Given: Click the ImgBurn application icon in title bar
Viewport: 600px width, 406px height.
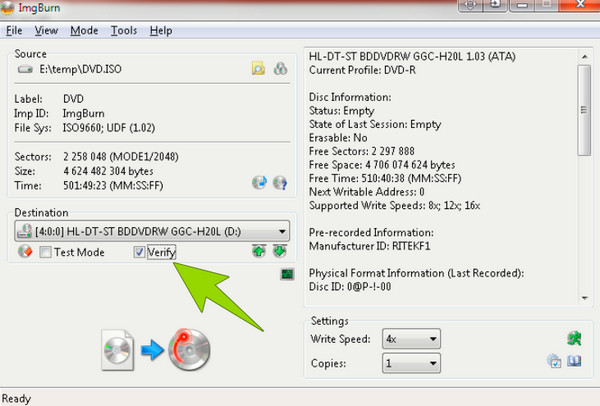Looking at the screenshot, I should click(7, 8).
